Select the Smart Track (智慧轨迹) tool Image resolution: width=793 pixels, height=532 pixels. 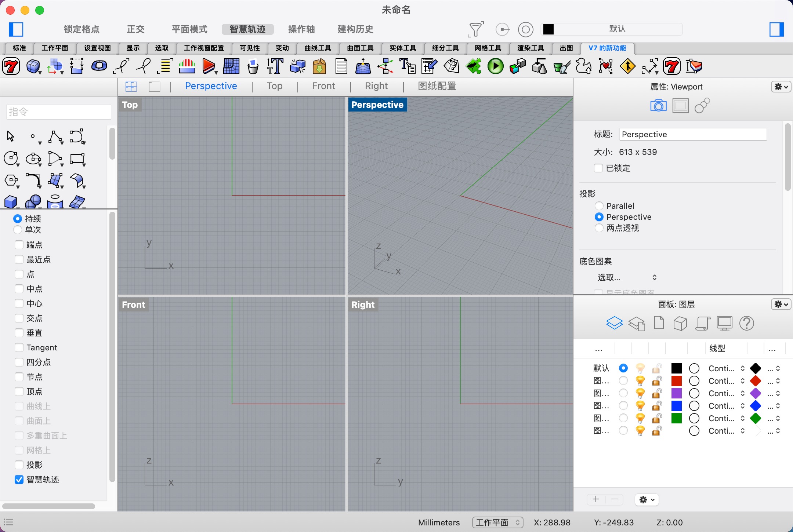[247, 29]
